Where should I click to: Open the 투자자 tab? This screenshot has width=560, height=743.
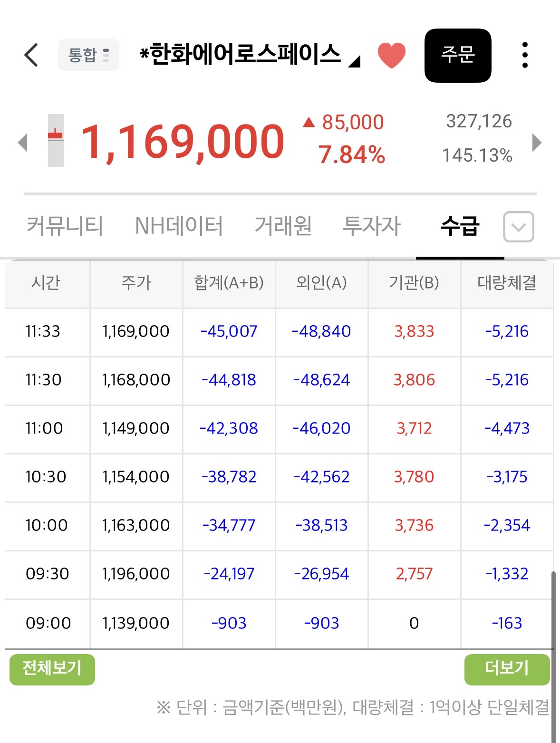coord(372,226)
